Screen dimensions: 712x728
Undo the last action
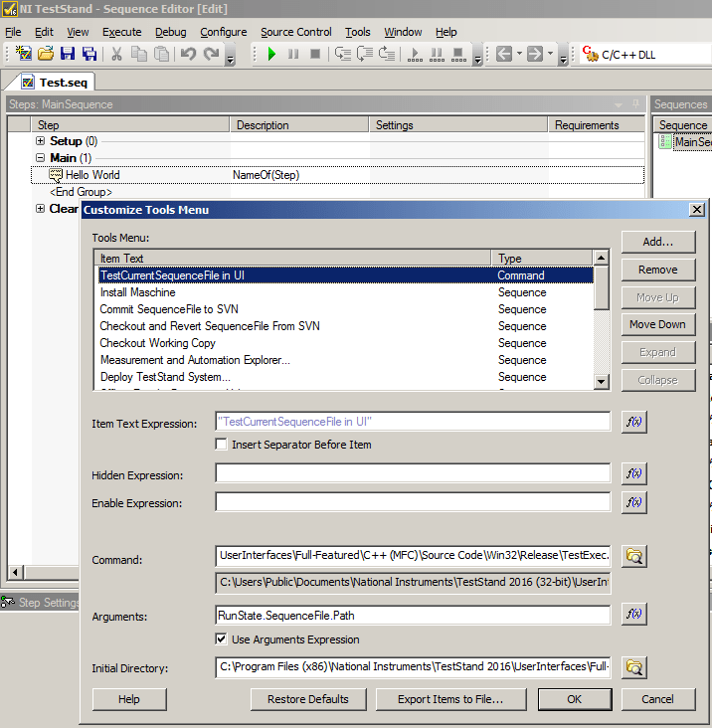click(x=189, y=54)
